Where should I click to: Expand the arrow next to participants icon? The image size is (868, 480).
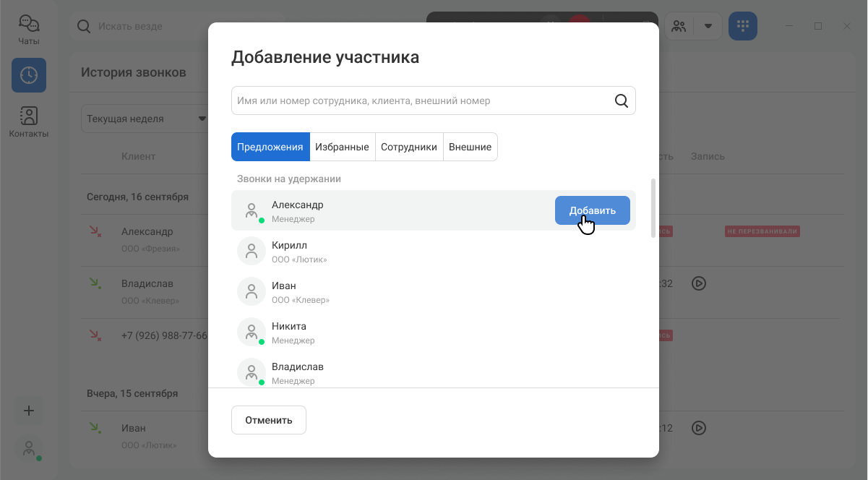(708, 26)
